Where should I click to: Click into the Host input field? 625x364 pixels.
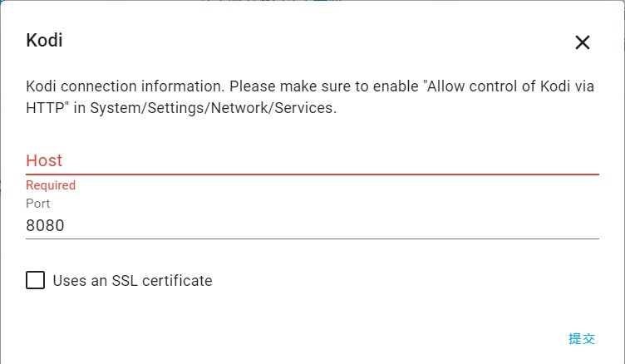[x=312, y=160]
